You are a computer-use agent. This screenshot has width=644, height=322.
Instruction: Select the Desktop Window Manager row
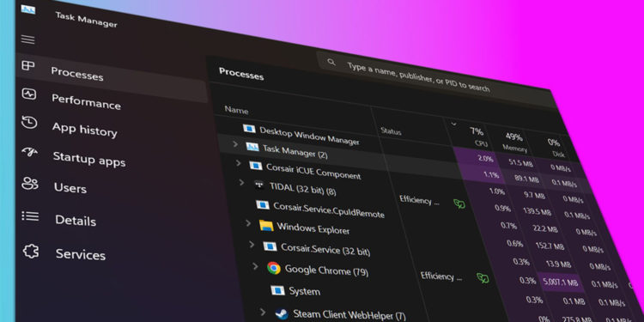(x=309, y=136)
